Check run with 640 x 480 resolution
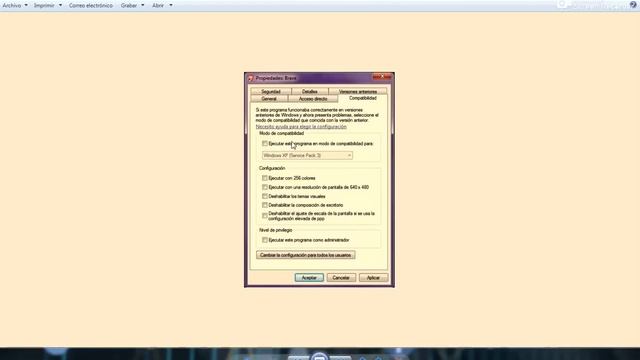This screenshot has height=360, width=640. (264, 187)
